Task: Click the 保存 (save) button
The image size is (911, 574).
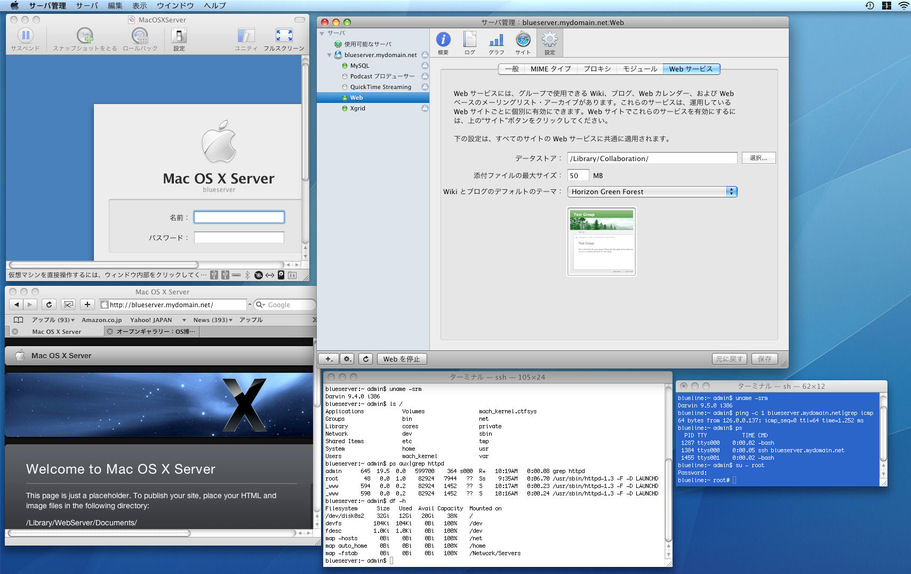Action: pos(765,359)
